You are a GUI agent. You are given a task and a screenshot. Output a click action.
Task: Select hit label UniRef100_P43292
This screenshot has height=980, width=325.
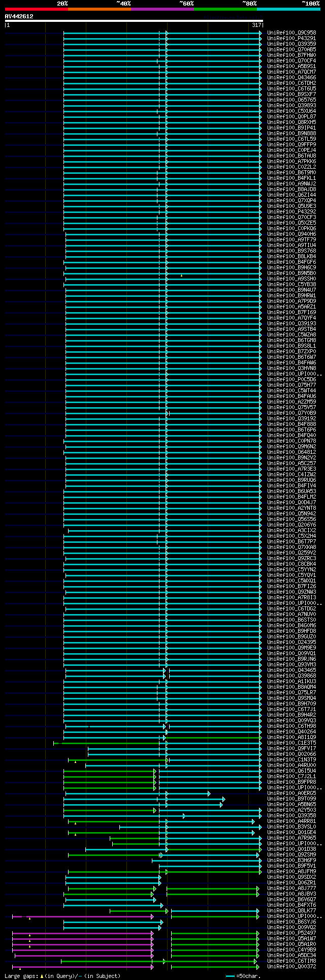click(291, 211)
